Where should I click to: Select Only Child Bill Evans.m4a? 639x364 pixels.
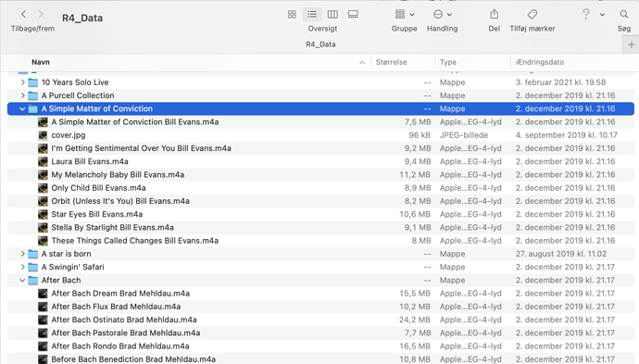(98, 188)
